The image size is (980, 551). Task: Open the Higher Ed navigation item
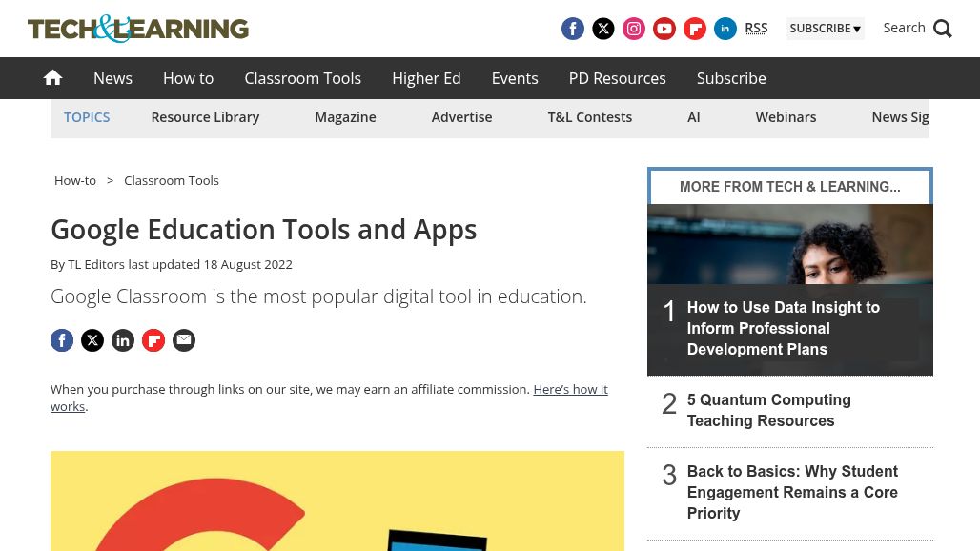(426, 78)
